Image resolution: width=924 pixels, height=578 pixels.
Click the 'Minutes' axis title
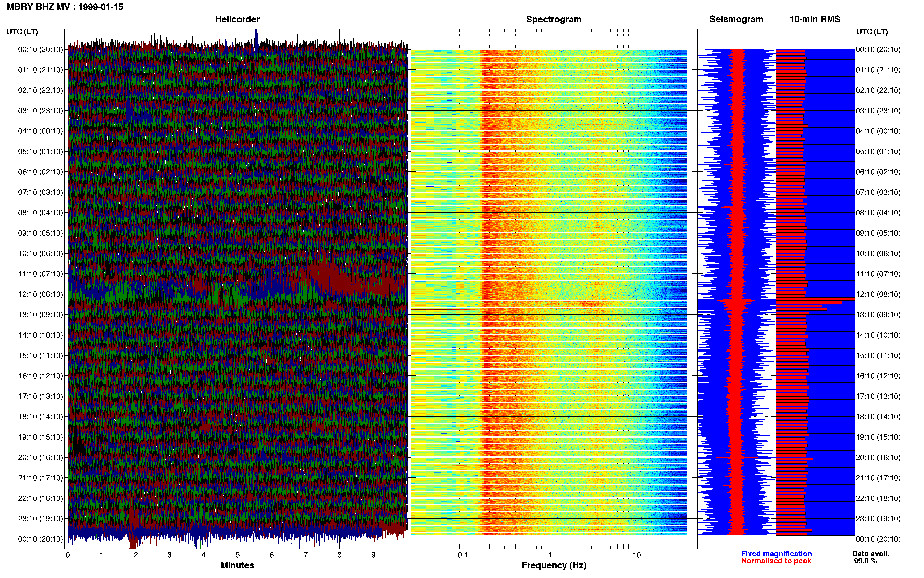[237, 565]
